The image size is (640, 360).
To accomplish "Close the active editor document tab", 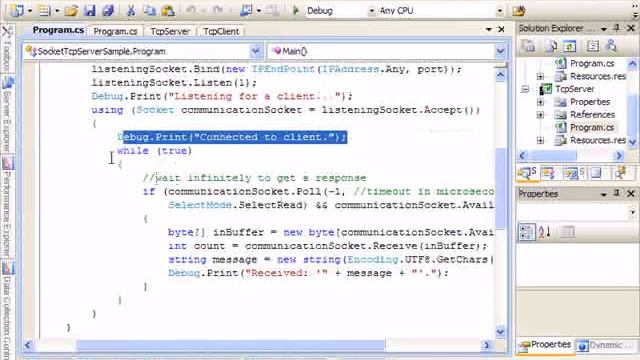I will tap(501, 29).
